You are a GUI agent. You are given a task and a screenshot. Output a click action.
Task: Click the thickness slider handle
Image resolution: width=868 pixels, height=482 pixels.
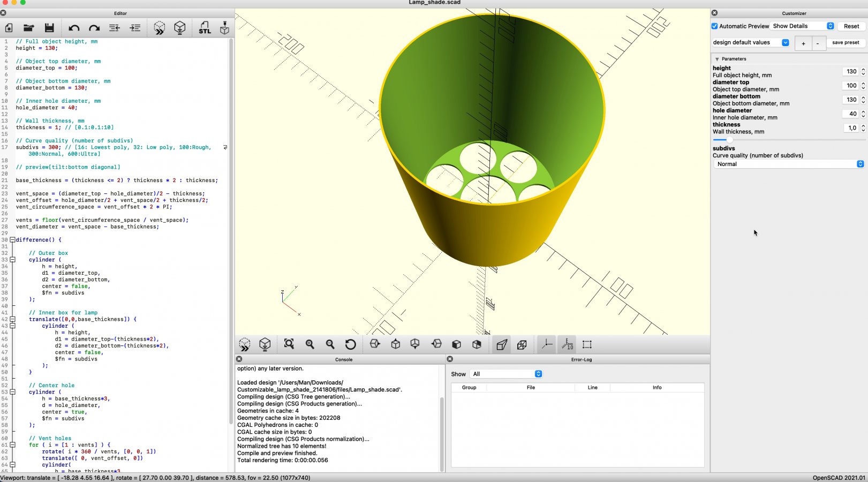click(729, 140)
